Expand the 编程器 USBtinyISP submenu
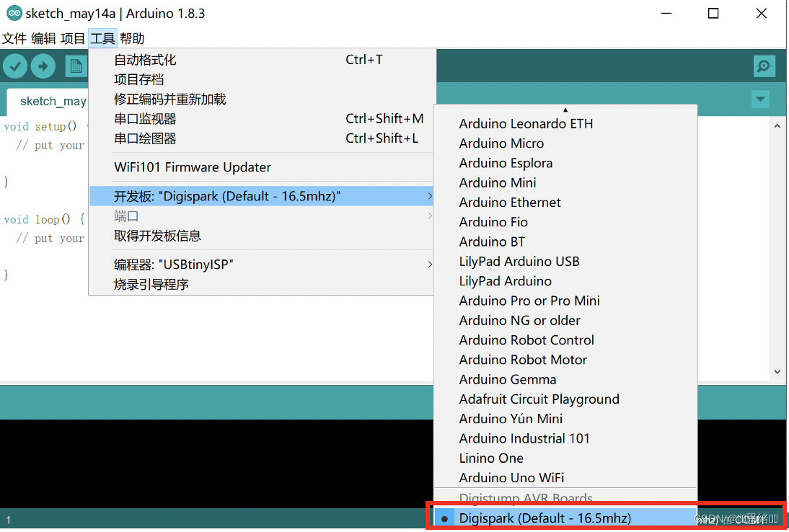The image size is (789, 532). [262, 265]
